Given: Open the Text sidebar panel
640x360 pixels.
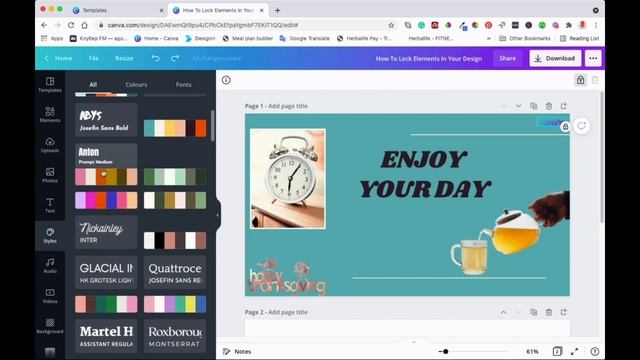Looking at the screenshot, I should coord(50,205).
